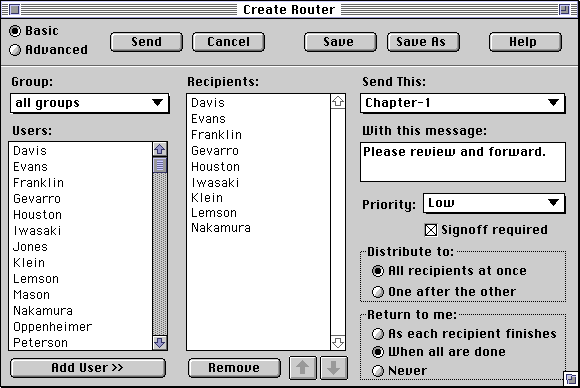Image resolution: width=580 pixels, height=388 pixels.
Task: Select Lemson in the Users list
Action: point(80,279)
